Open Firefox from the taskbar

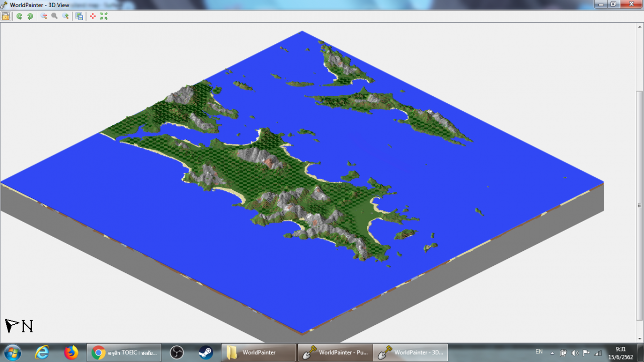tap(71, 352)
